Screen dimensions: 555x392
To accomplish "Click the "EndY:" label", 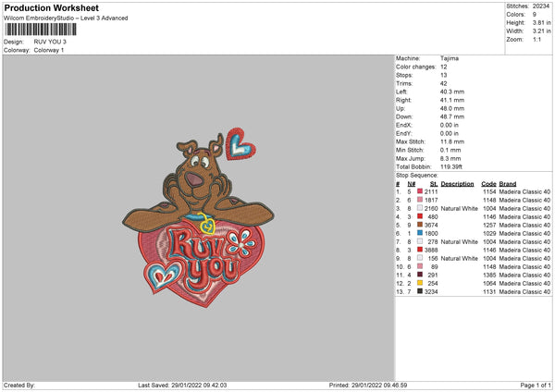I will click(404, 133).
